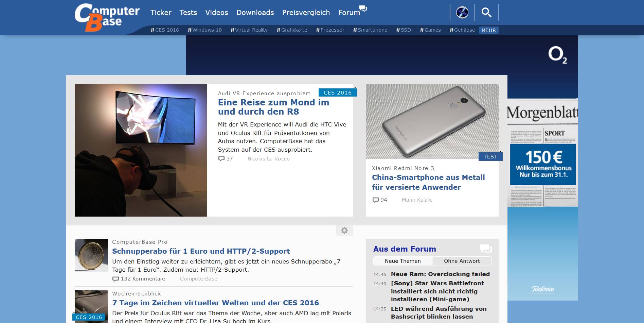Open the Tests menu item

pyautogui.click(x=188, y=13)
